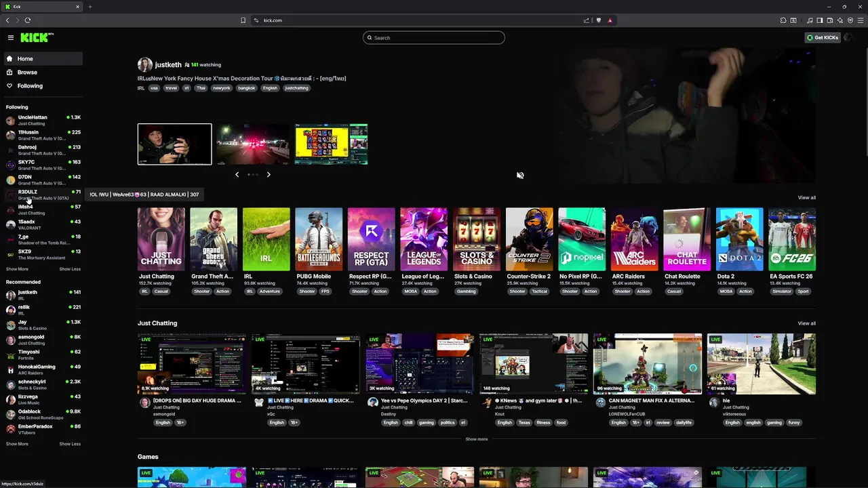Open the browser main menu icon

coord(861,20)
